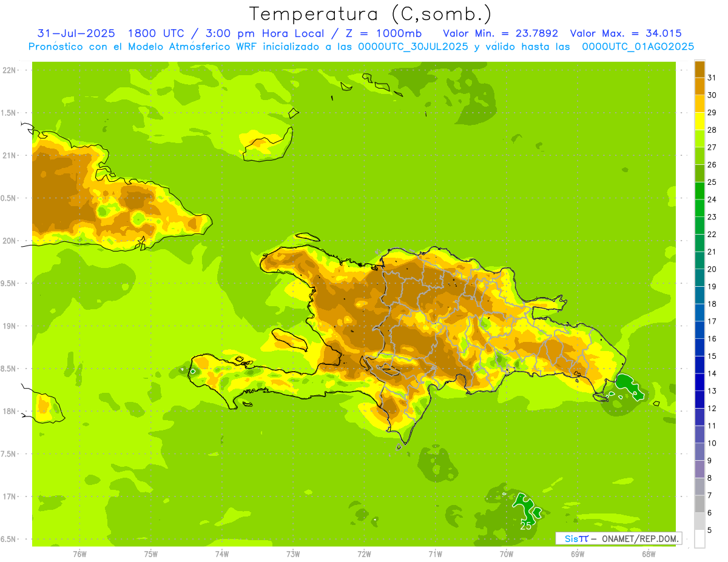Image resolution: width=728 pixels, height=562 pixels.
Task: Select brown swatch above 31 in colorbar
Action: pyautogui.click(x=699, y=69)
